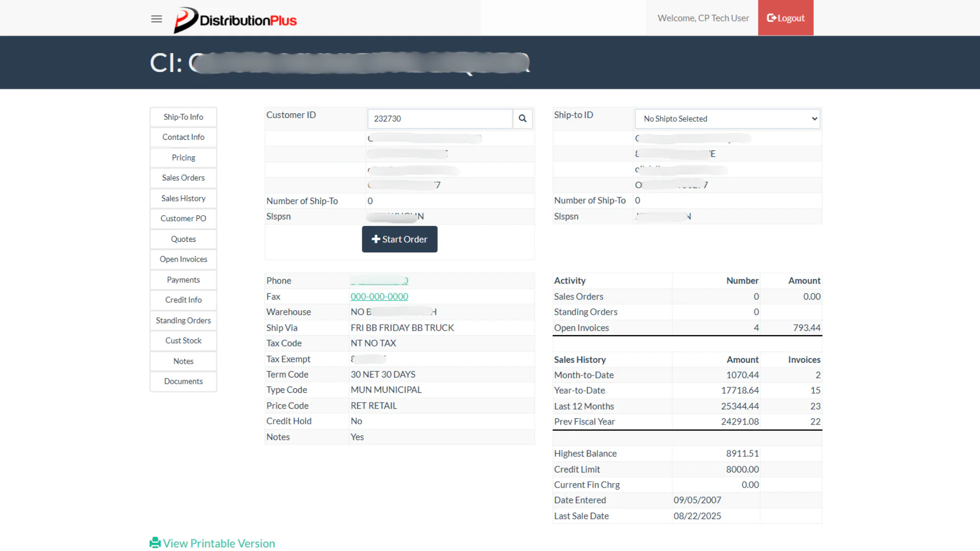Open the hamburger navigation menu
The image size is (980, 551).
(x=157, y=19)
